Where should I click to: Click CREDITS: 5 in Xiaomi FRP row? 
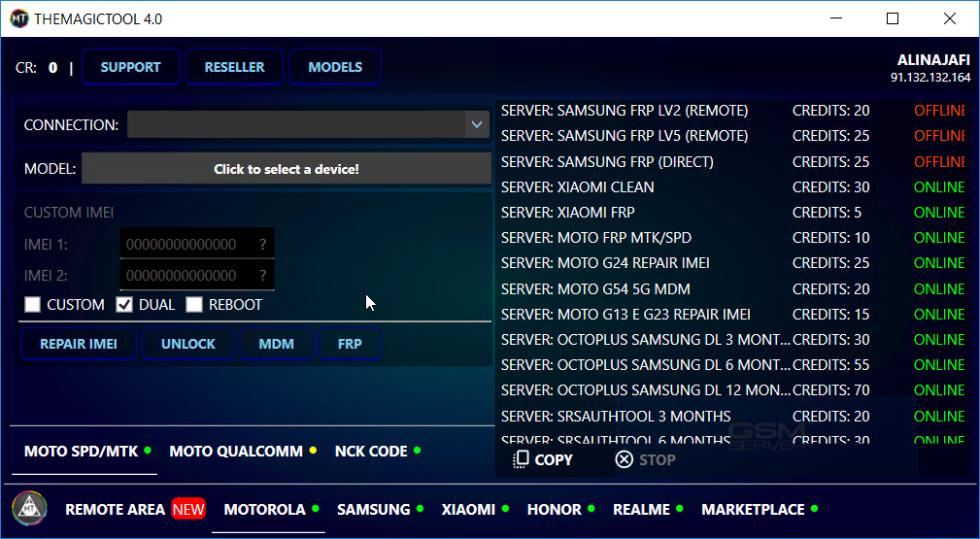click(827, 213)
